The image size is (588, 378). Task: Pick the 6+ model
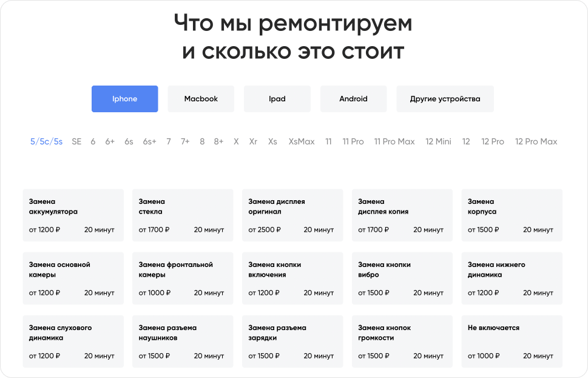(x=110, y=141)
